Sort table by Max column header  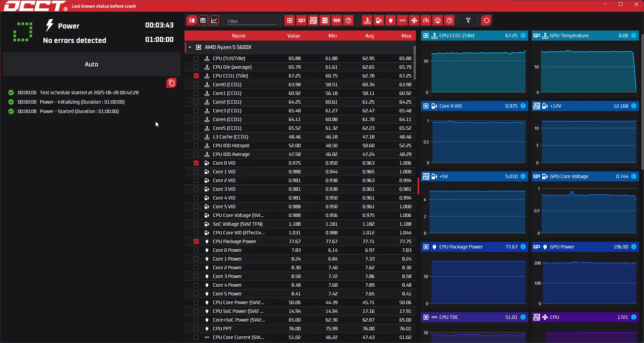(x=406, y=36)
